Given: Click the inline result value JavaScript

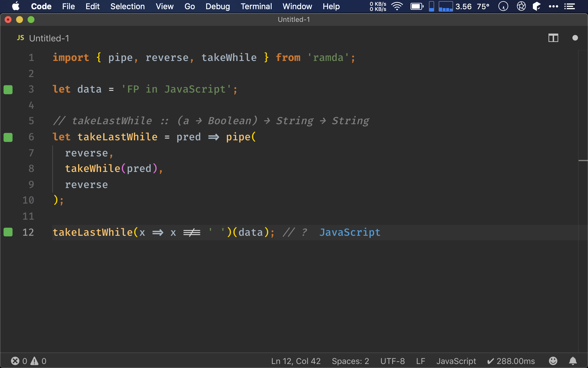Looking at the screenshot, I should point(350,232).
